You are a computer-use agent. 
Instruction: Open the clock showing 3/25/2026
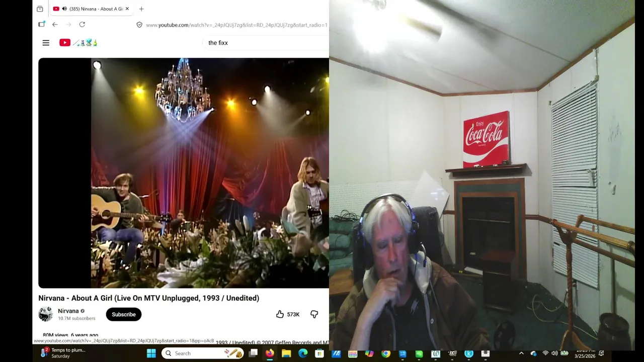pyautogui.click(x=585, y=353)
